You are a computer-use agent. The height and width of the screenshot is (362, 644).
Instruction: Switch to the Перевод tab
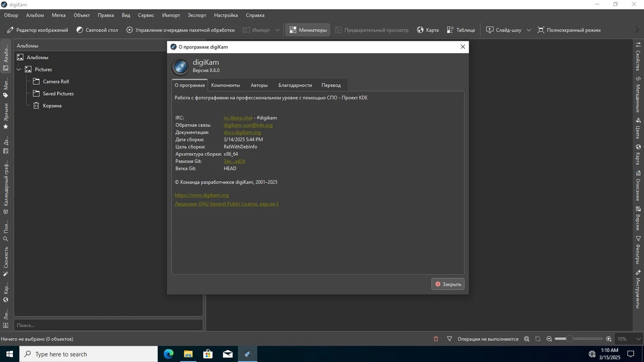(331, 85)
